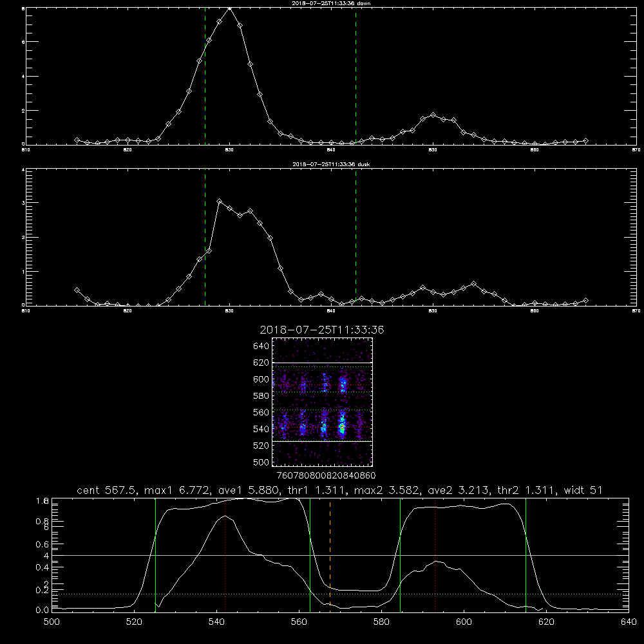Viewport: 644px width, 644px height.
Task: Click the left green dashed line in dusk plot
Action: (205, 238)
